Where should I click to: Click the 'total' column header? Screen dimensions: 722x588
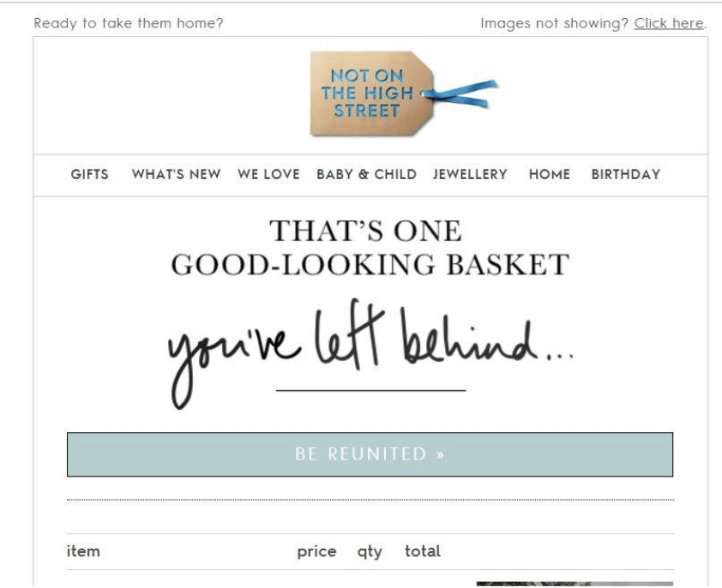point(422,551)
